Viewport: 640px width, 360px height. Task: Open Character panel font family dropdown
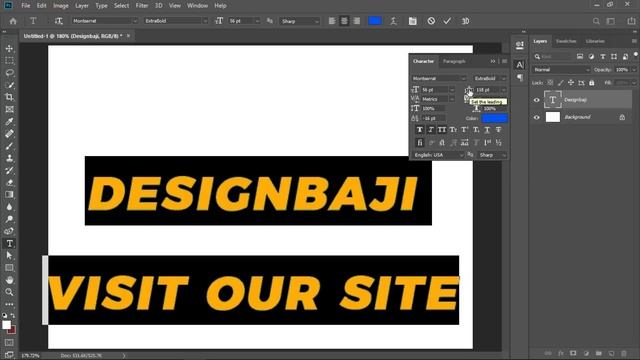463,78
